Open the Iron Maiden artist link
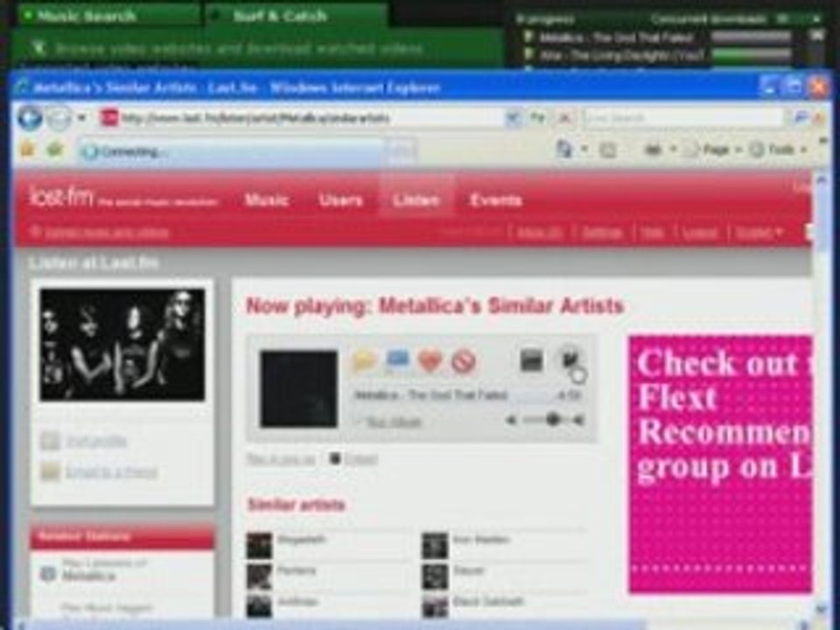The width and height of the screenshot is (840, 630). point(480,540)
